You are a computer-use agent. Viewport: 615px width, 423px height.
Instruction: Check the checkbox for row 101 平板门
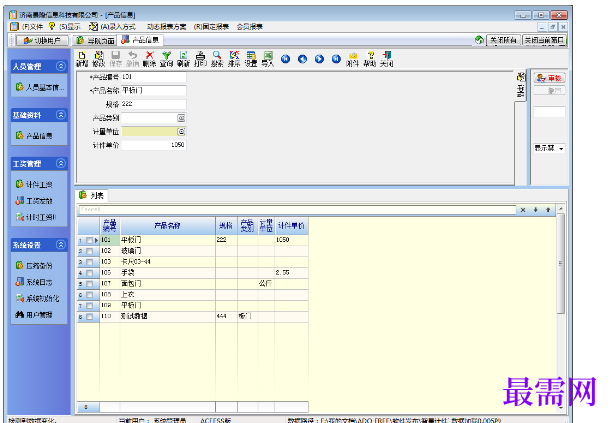point(90,240)
